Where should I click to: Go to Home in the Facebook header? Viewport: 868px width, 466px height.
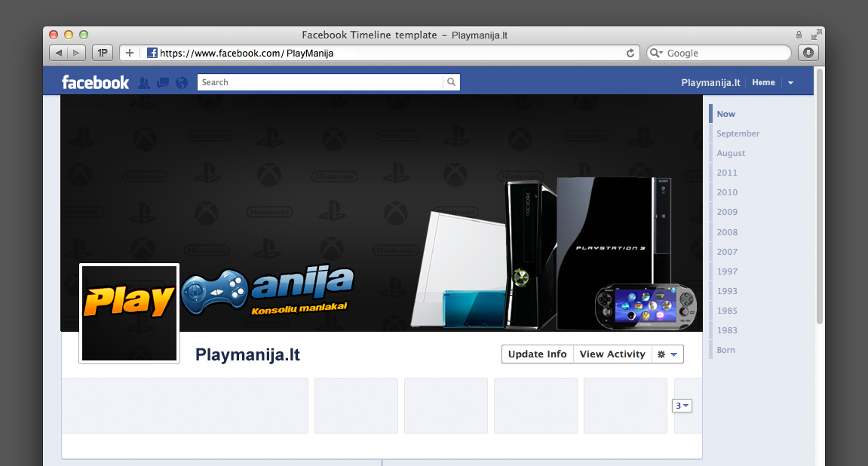[763, 82]
